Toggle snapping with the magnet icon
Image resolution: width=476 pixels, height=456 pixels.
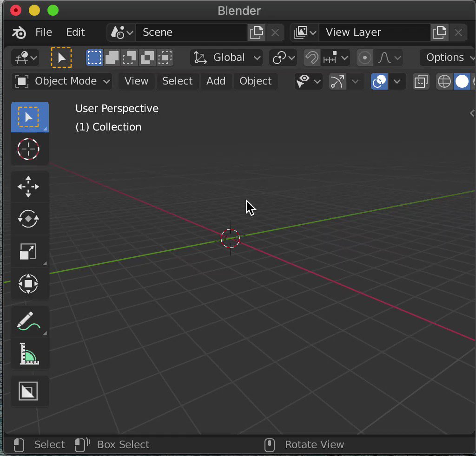coord(312,58)
